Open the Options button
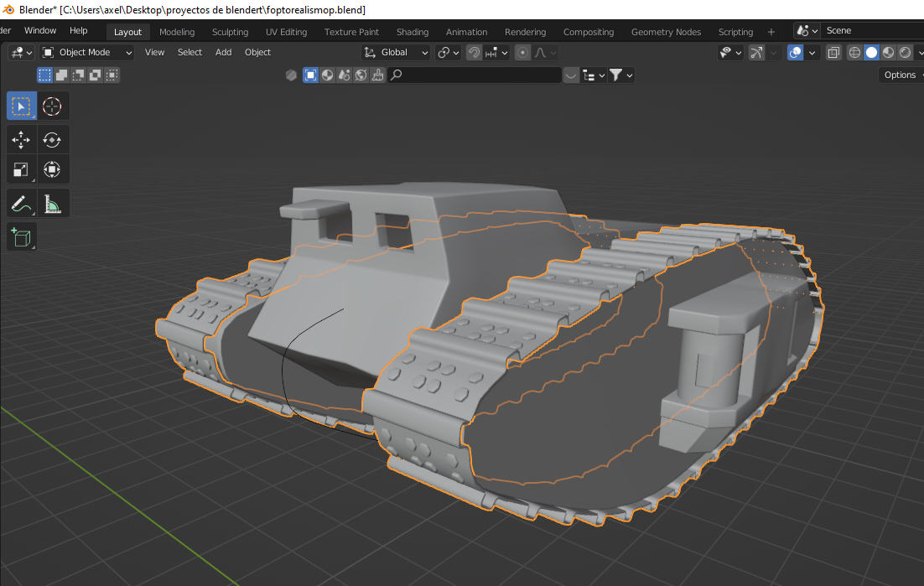The image size is (924, 586). (x=901, y=75)
